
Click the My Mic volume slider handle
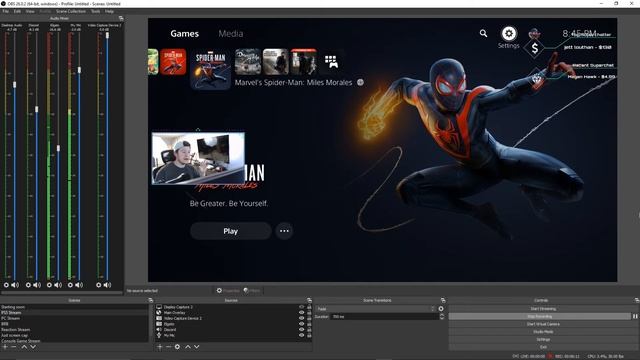[x=79, y=70]
